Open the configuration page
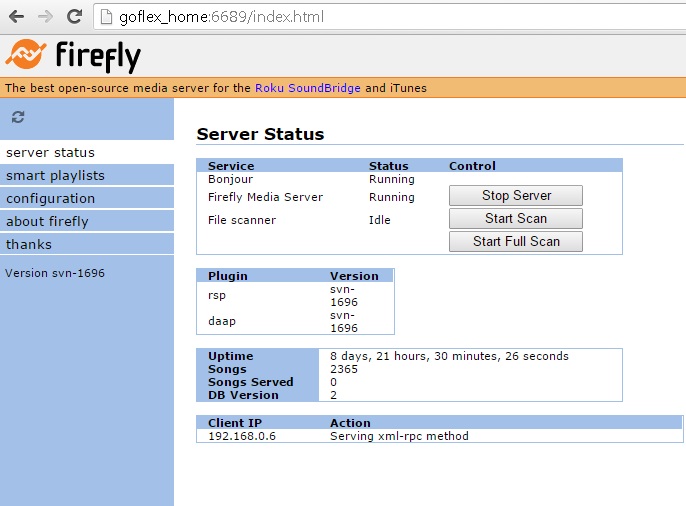This screenshot has width=686, height=506. tap(87, 198)
